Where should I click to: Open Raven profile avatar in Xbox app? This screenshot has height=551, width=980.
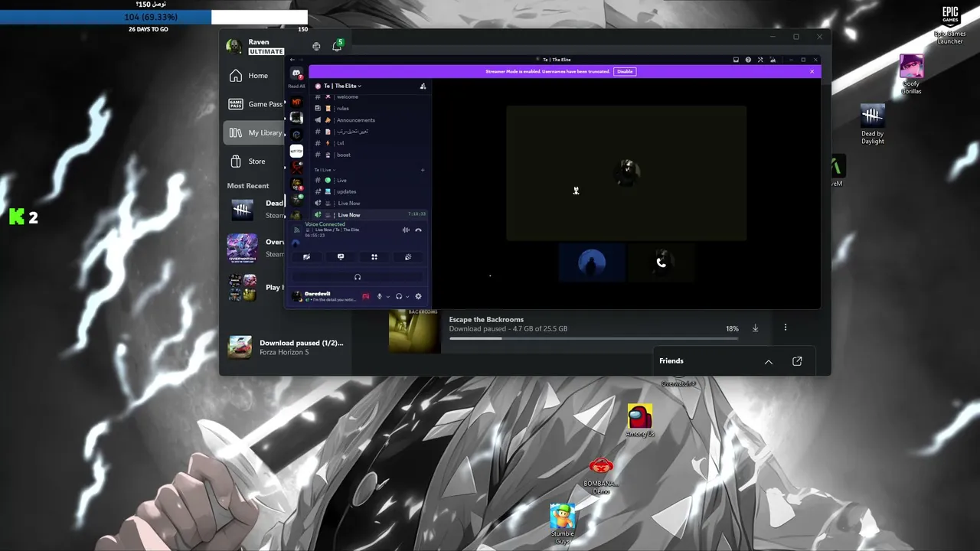pyautogui.click(x=234, y=47)
